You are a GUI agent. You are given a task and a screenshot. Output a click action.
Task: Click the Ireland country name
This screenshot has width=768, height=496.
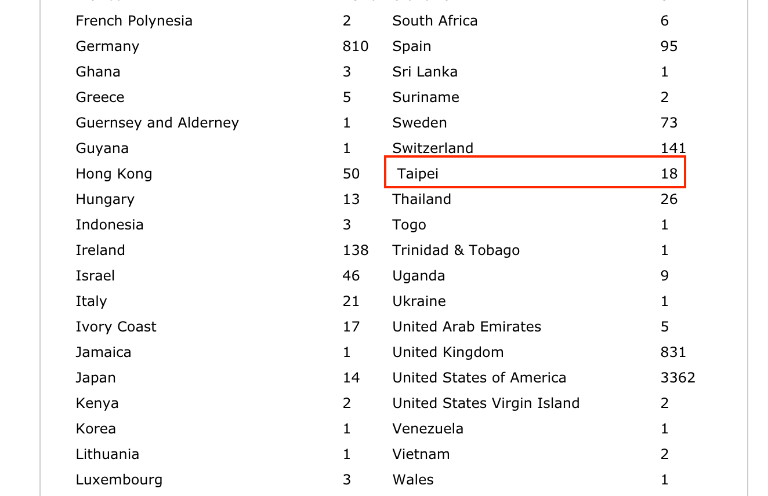click(100, 250)
